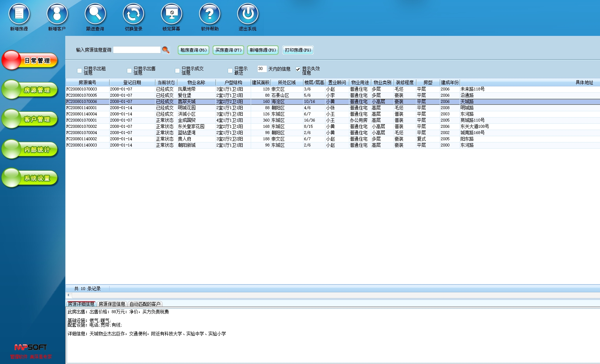Viewport: 600px width, 364px height.
Task: Click the 新增房源 document icon
Action: click(19, 14)
